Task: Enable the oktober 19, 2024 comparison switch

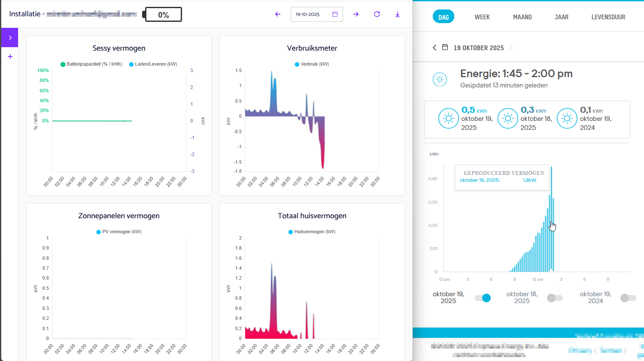Action: pos(628,298)
